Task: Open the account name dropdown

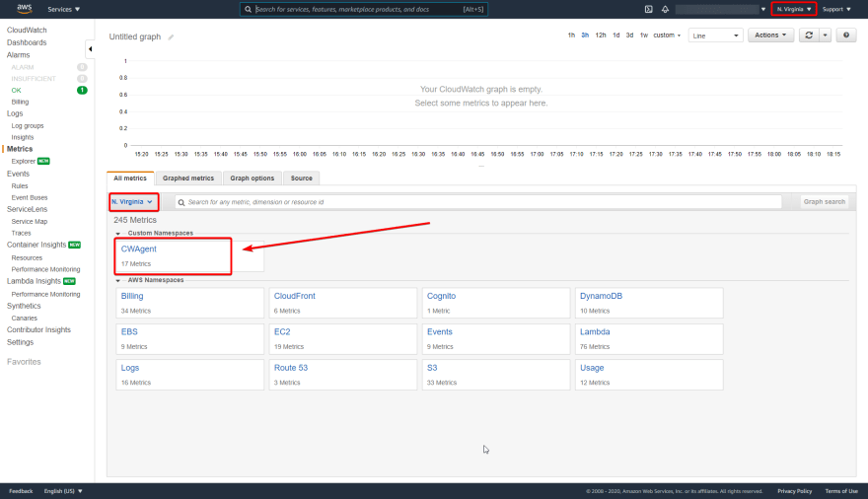Action: point(721,10)
